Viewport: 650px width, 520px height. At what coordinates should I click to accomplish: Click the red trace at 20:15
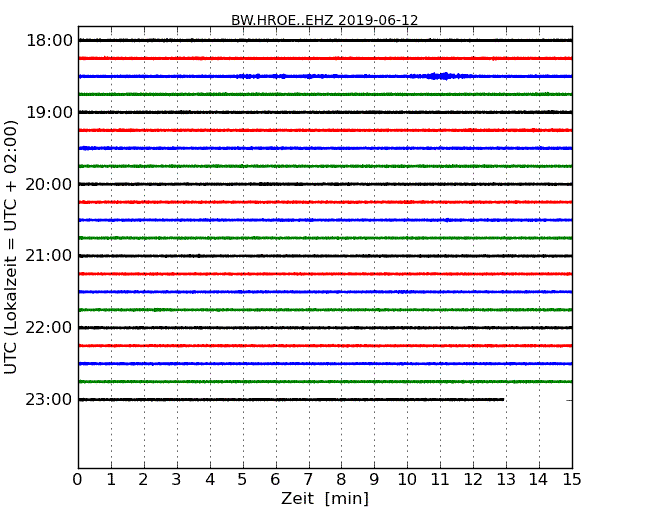click(x=325, y=202)
